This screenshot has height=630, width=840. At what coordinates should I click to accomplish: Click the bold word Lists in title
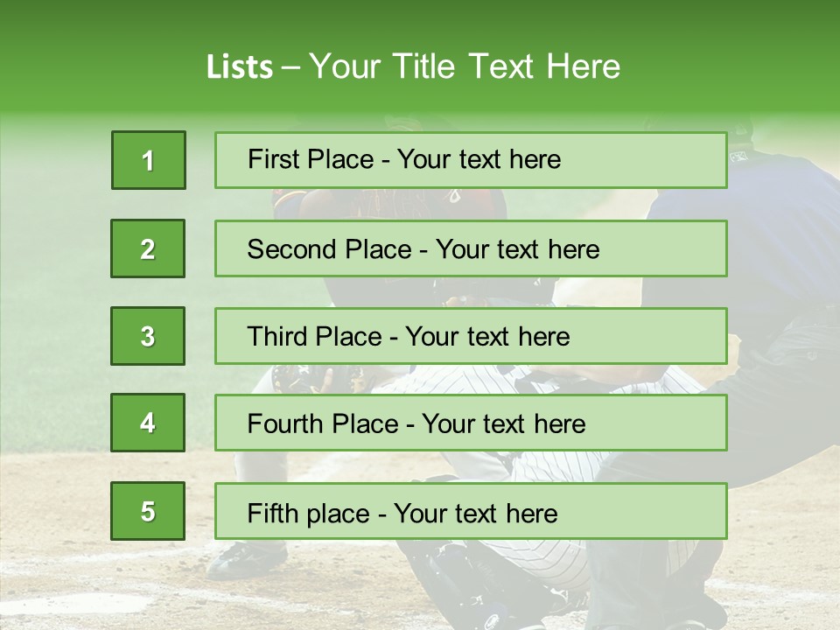[x=240, y=67]
